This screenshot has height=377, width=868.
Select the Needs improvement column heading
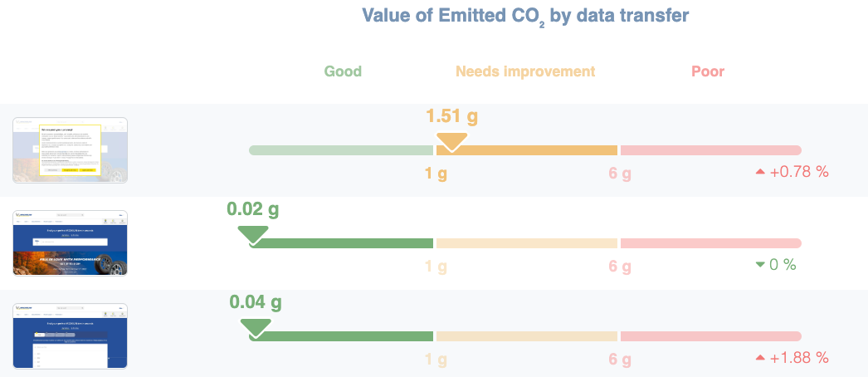tap(525, 71)
